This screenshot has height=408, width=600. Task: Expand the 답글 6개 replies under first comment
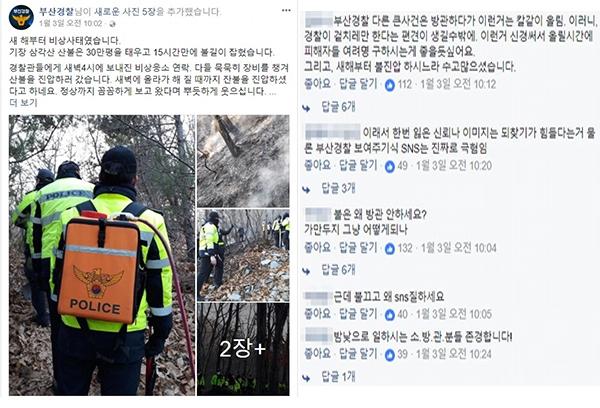click(x=338, y=107)
